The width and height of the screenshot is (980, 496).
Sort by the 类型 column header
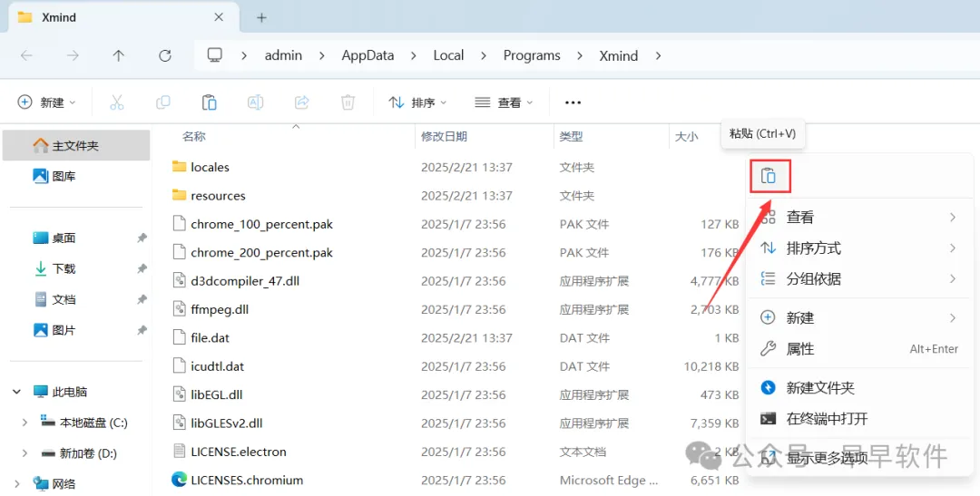tap(572, 136)
